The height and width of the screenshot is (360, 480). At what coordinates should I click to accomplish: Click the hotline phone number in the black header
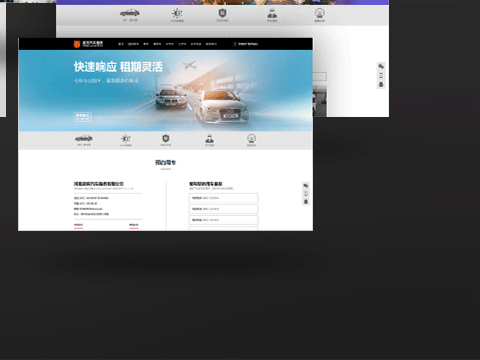click(x=248, y=44)
